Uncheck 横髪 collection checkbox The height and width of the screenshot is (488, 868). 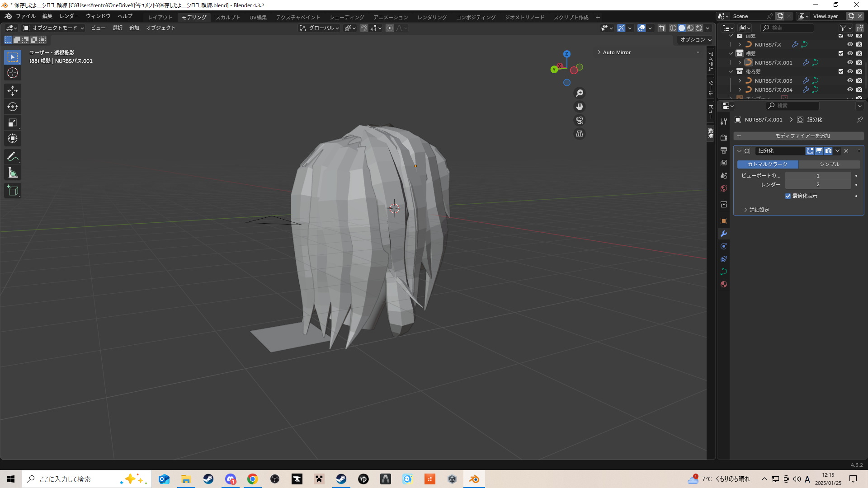click(x=840, y=53)
